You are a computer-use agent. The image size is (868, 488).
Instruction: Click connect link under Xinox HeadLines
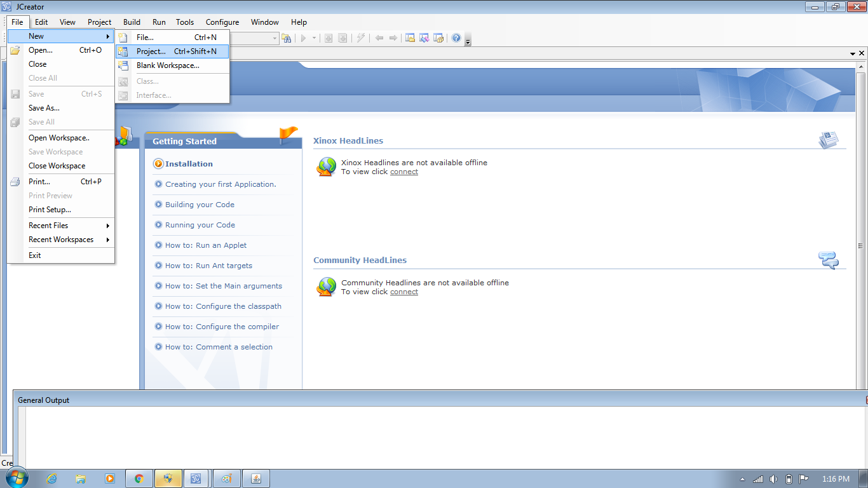tap(404, 172)
